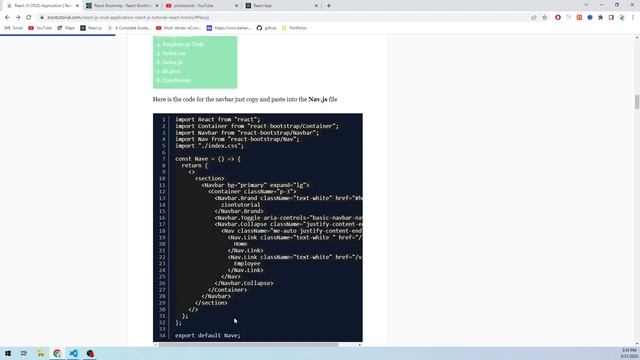The height and width of the screenshot is (360, 640).
Task: Click 'Employee' text on code line 23
Action: [247, 263]
